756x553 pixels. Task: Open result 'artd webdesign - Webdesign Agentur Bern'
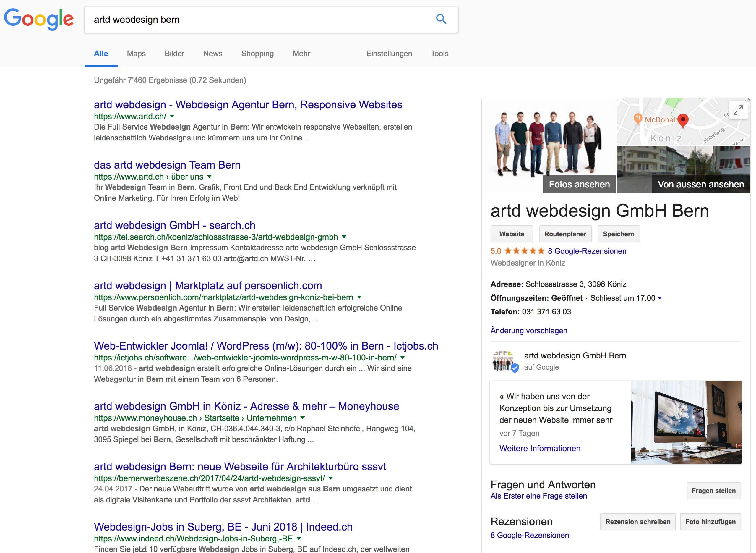(248, 104)
